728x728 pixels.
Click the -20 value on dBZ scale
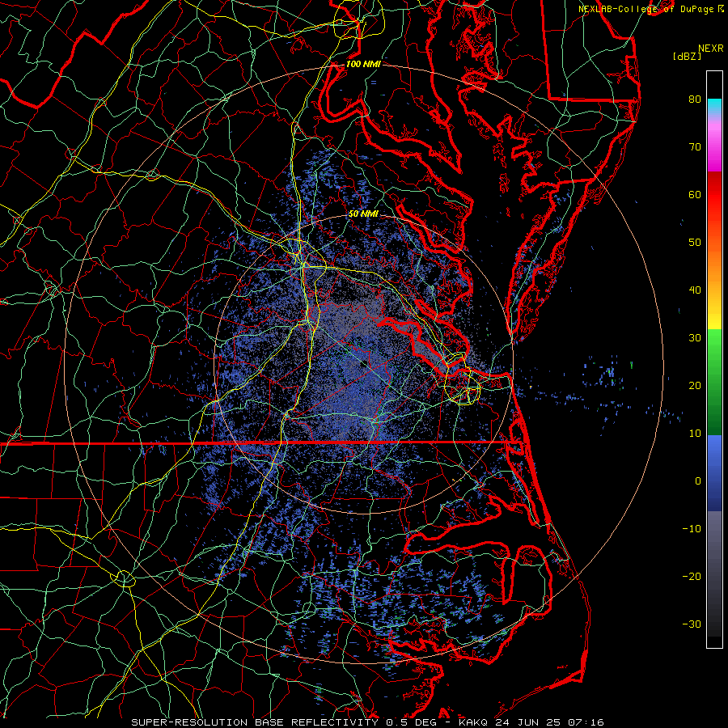tap(692, 577)
